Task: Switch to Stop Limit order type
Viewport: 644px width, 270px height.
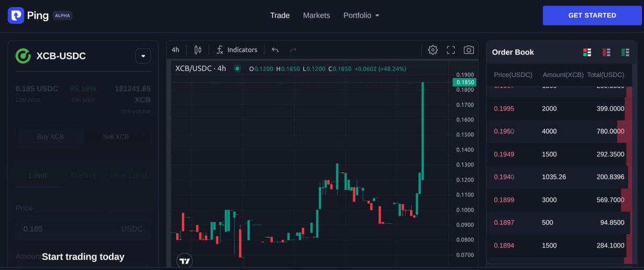Action: (x=128, y=176)
